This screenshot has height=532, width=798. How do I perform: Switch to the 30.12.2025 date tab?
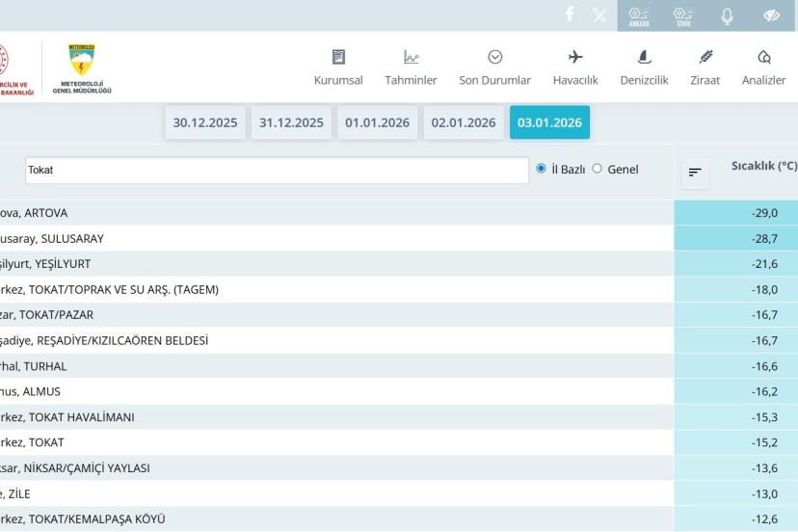(205, 122)
